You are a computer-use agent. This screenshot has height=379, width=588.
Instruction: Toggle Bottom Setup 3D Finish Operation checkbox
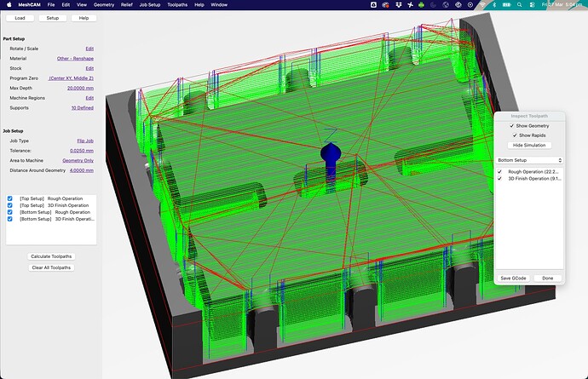[10, 219]
